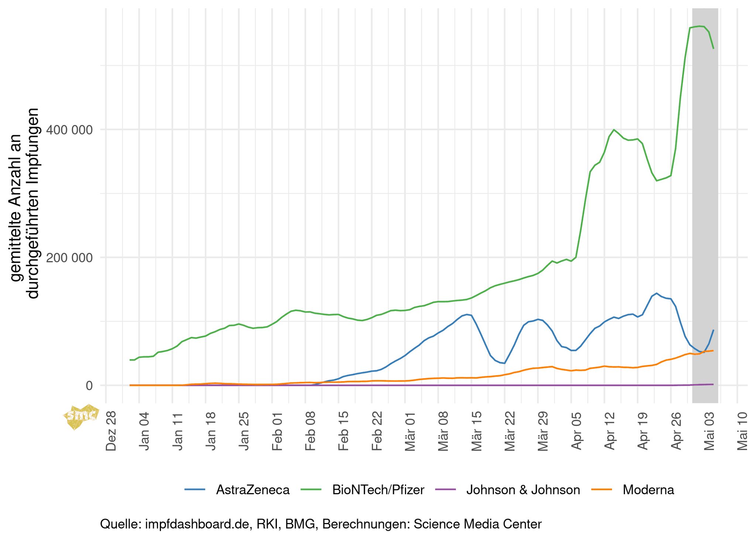Select the BioNTech/Pfizer legend label

[x=378, y=490]
